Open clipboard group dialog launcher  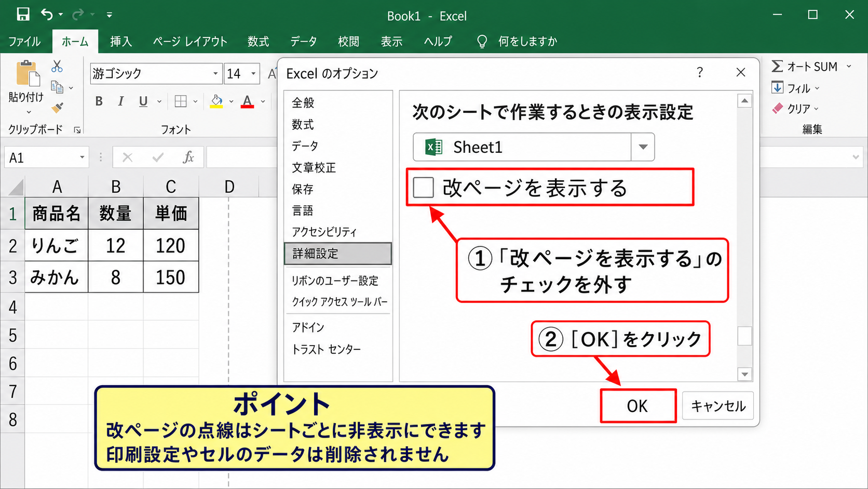click(77, 130)
